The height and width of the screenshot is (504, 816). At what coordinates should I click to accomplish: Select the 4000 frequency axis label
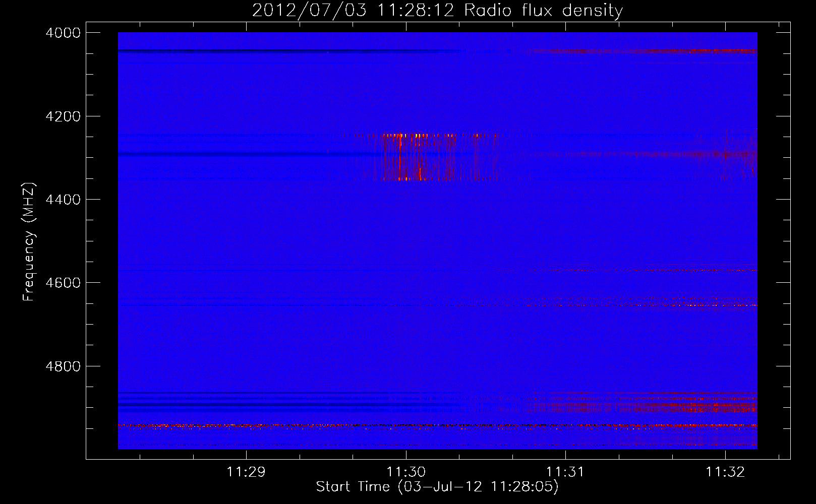(63, 33)
